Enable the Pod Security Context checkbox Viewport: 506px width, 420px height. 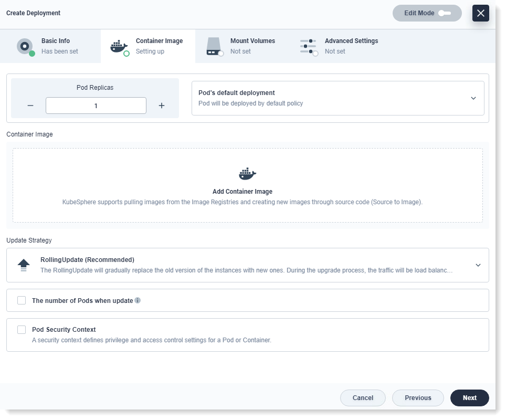(22, 330)
